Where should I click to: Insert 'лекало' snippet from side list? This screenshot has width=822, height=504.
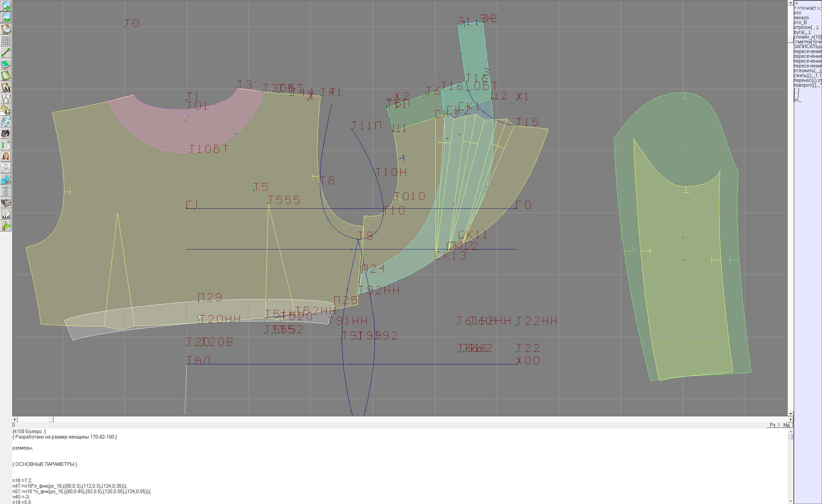point(801,18)
